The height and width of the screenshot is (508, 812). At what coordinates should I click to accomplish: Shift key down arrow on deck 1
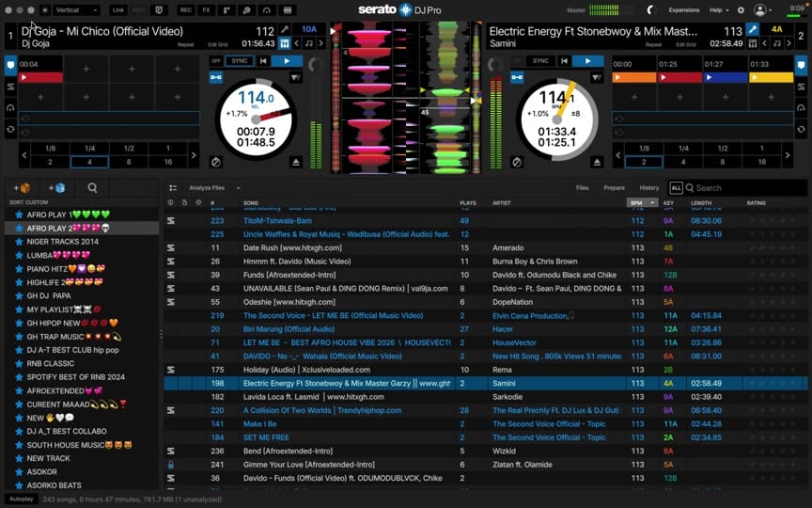(x=297, y=43)
